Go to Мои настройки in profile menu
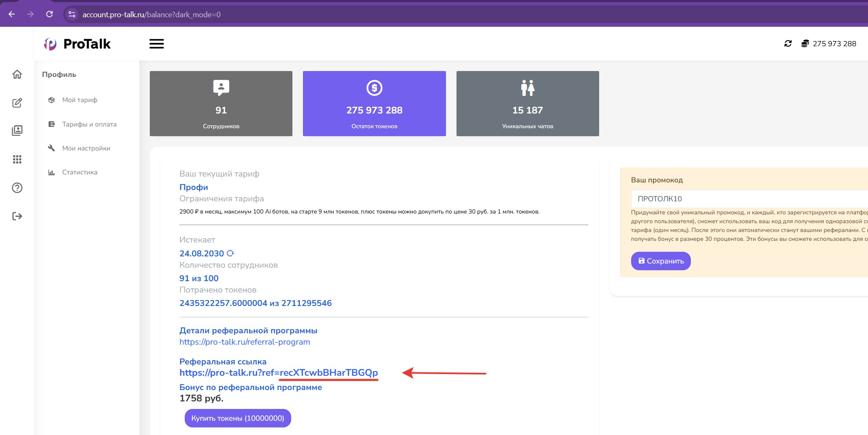Image resolution: width=868 pixels, height=435 pixels. (x=86, y=148)
